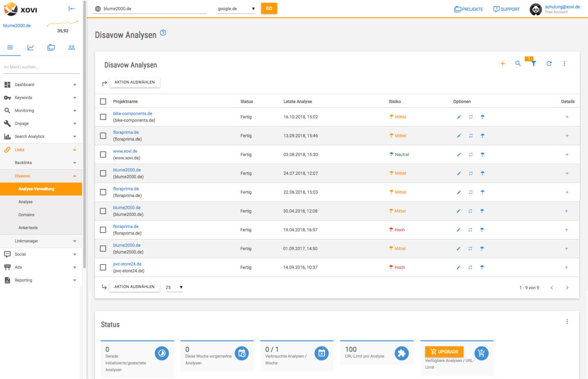Go to previous table page arrow

tap(552, 288)
